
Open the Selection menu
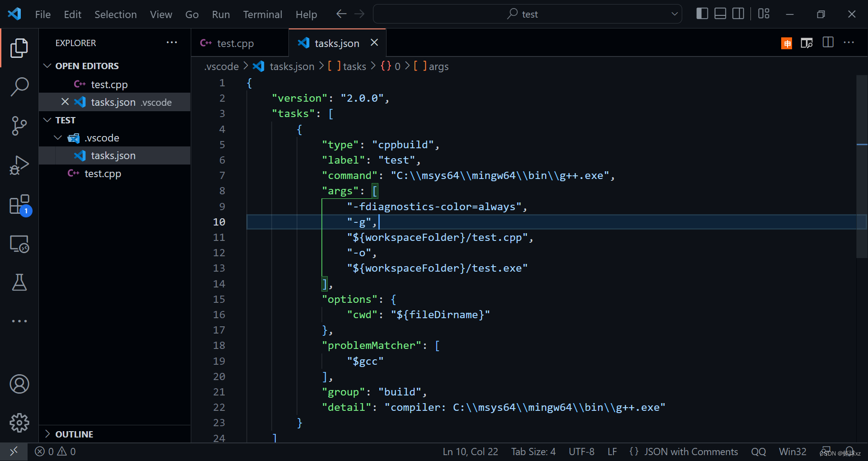tap(115, 14)
